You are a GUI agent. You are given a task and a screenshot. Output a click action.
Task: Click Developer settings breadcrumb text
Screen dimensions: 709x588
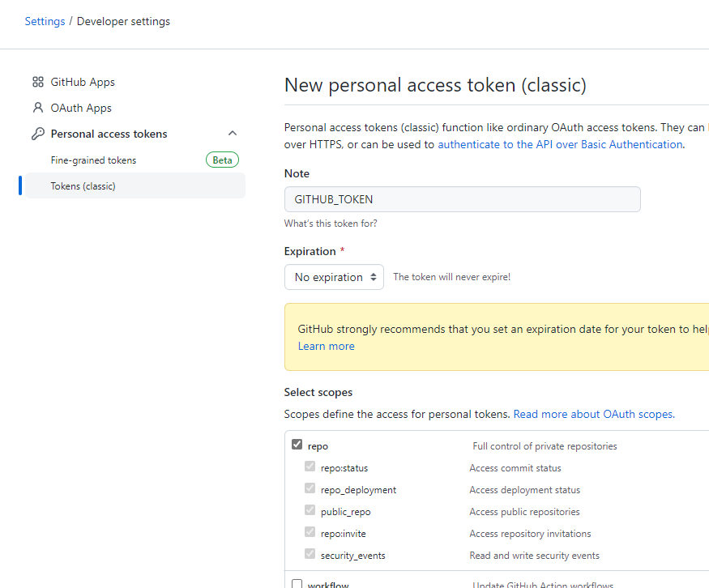pyautogui.click(x=123, y=21)
